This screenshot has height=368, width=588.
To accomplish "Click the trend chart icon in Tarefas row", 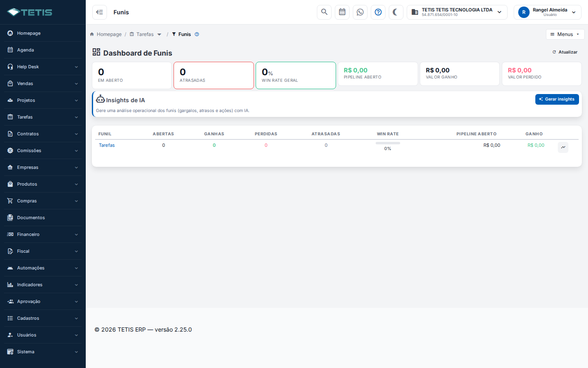I will tap(563, 147).
